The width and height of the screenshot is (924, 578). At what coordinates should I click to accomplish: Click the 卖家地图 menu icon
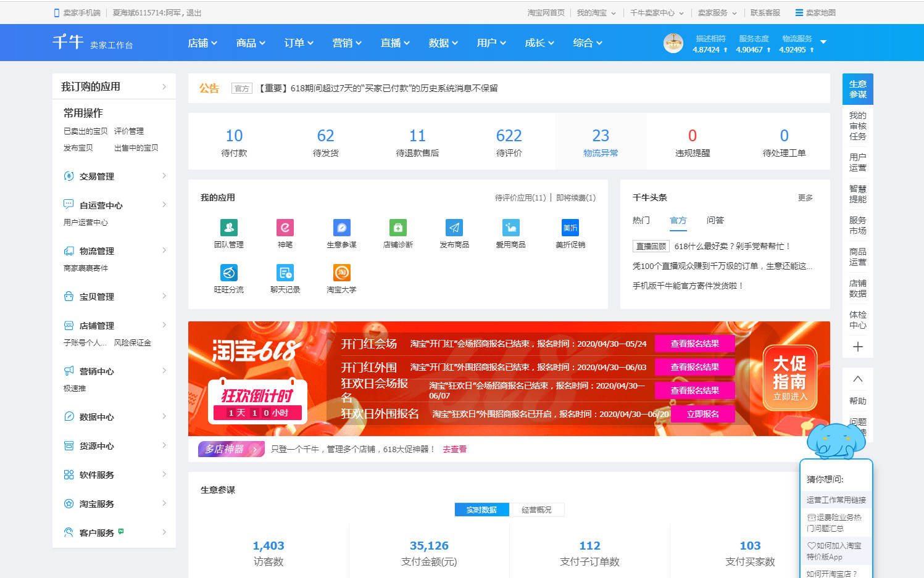(x=799, y=12)
